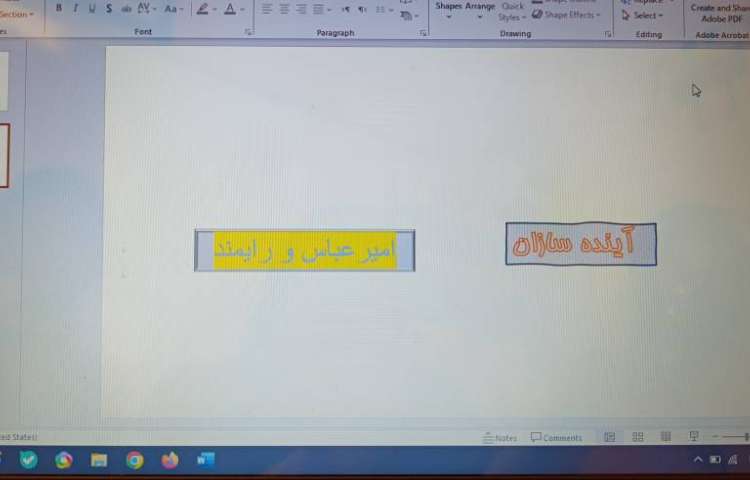Viewport: 750px width, 480px height.
Task: Click the Slide Sorter view icon
Action: coord(638,437)
